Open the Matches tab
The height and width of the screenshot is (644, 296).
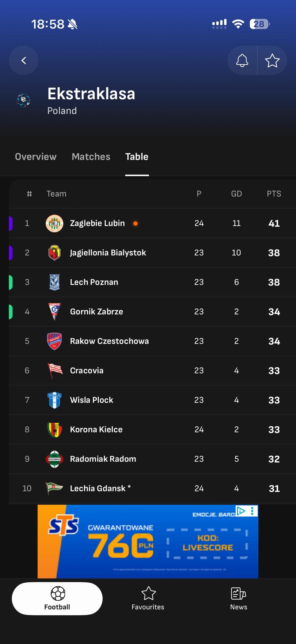pos(91,157)
